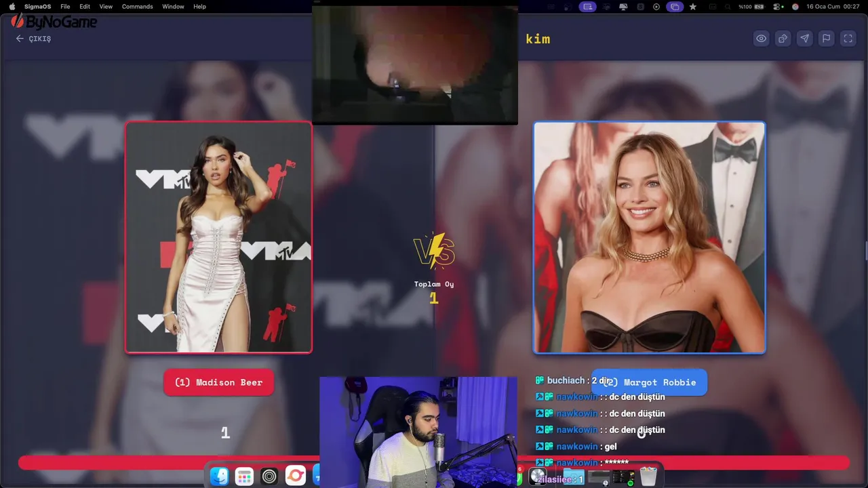Vote for (1) Madison Beer button

(218, 382)
